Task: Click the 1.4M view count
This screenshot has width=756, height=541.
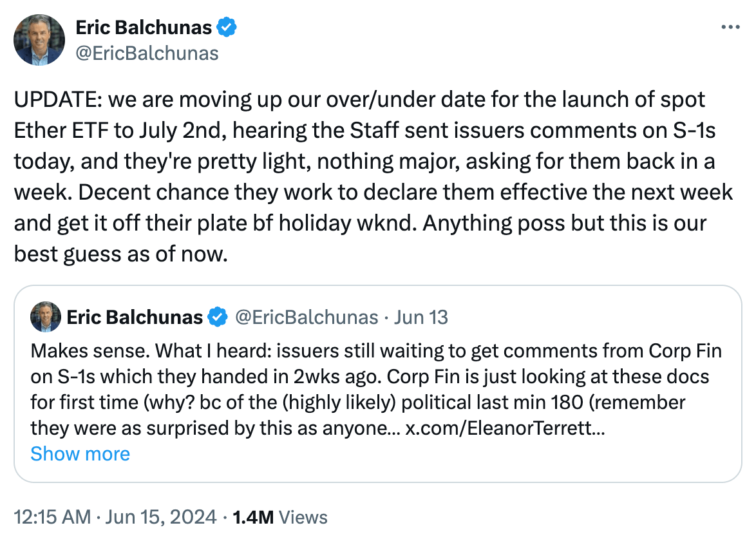Action: pos(253,517)
